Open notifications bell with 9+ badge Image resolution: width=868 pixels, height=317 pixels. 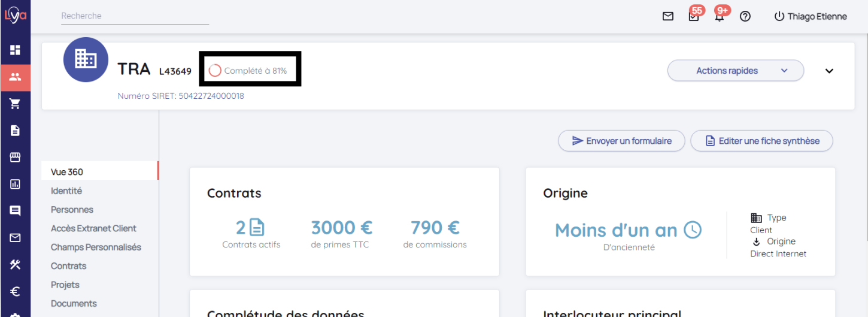click(720, 16)
